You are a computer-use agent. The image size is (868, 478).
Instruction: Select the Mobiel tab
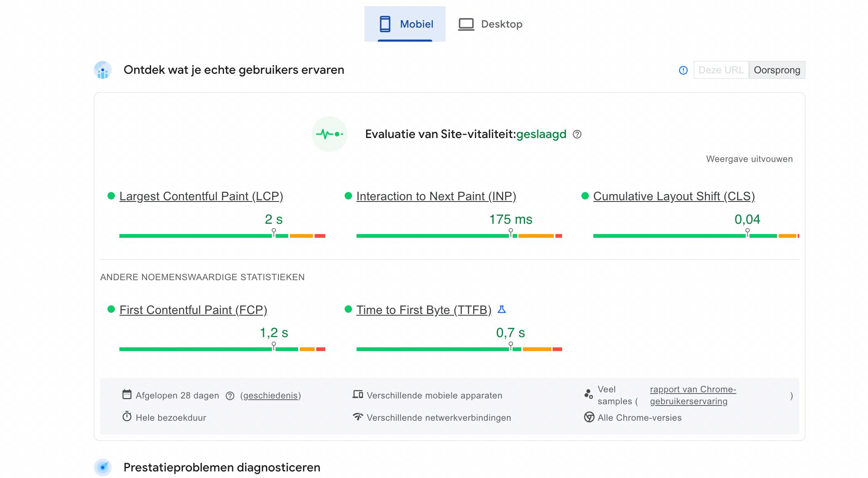405,24
